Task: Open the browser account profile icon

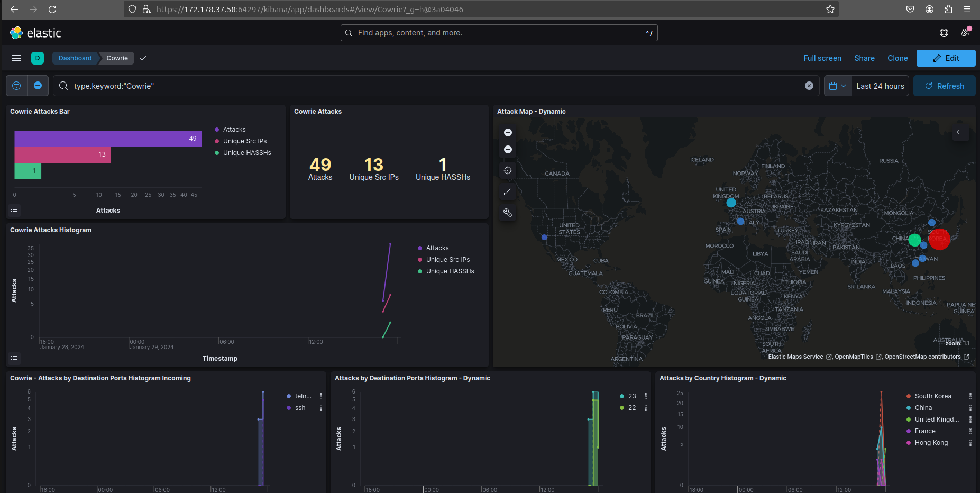Action: [x=929, y=9]
